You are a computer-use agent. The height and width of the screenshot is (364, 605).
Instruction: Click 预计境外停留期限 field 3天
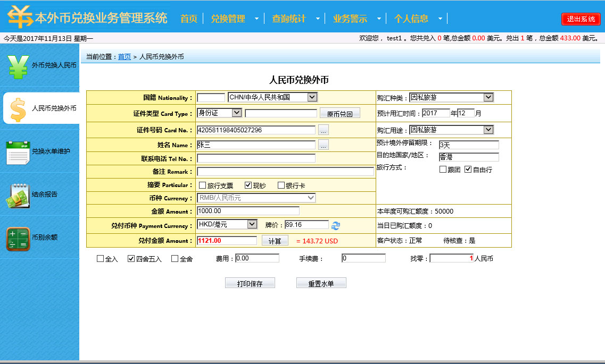pyautogui.click(x=469, y=145)
